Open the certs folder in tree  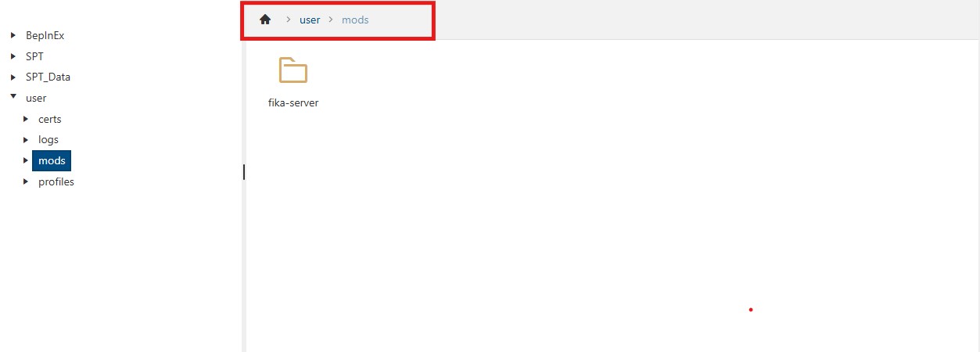pos(49,119)
